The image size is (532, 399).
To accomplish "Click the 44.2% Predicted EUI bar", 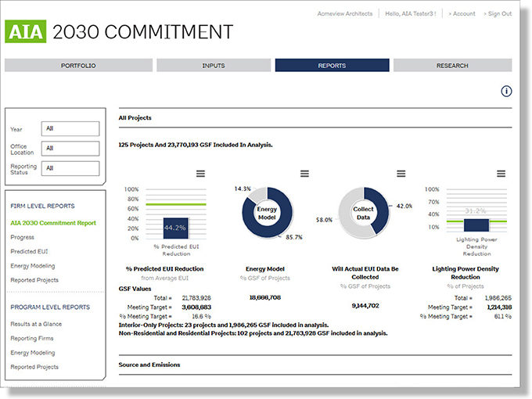I will [x=176, y=228].
